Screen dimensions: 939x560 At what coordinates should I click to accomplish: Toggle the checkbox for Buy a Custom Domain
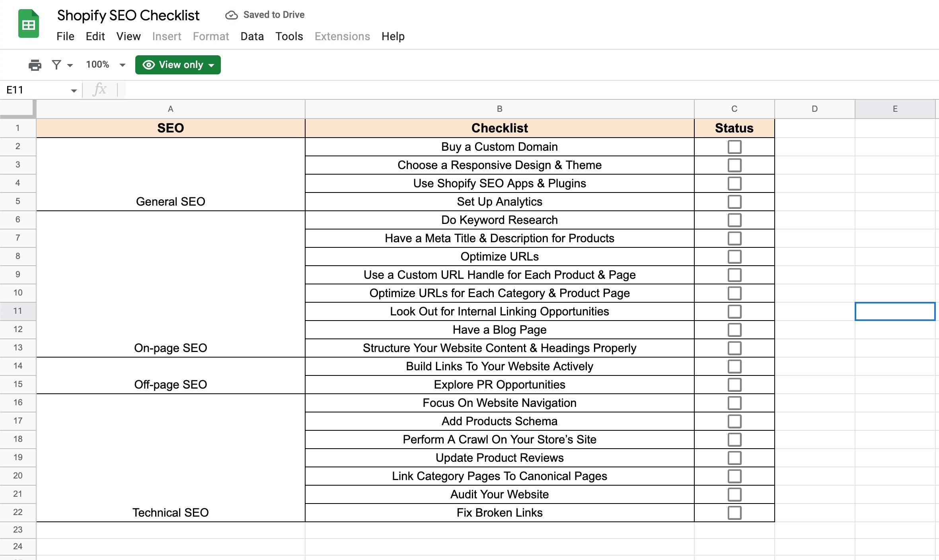point(734,145)
